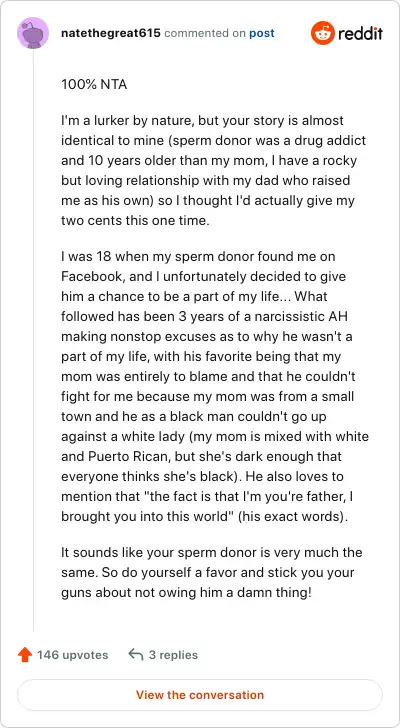This screenshot has width=400, height=728.
Task: Collapse the comment using the vertical thread line
Action: pyautogui.click(x=33, y=340)
